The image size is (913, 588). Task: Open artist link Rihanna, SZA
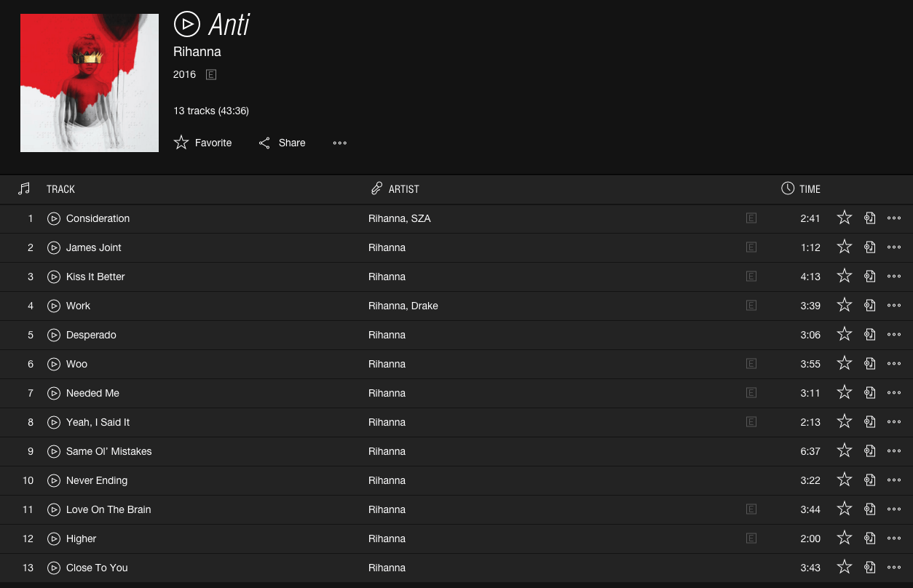tap(400, 218)
